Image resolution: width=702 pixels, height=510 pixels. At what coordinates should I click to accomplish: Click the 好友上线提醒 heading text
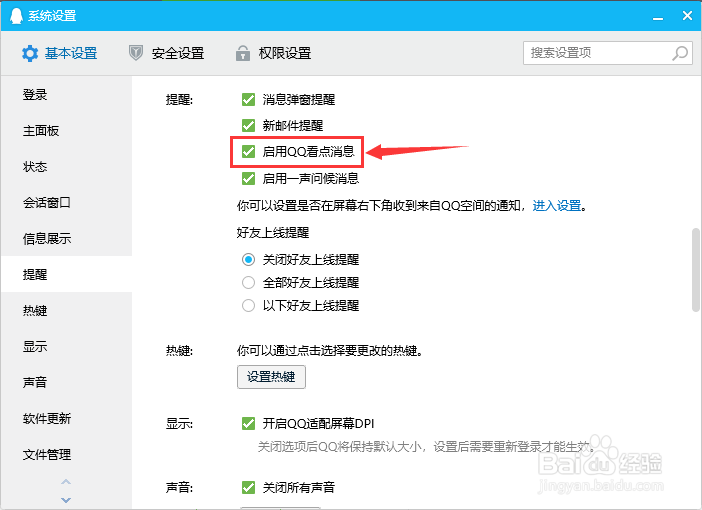[x=273, y=233]
